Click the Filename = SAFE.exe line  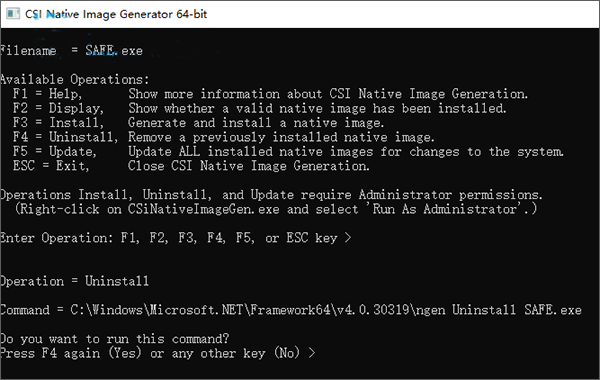coord(71,51)
